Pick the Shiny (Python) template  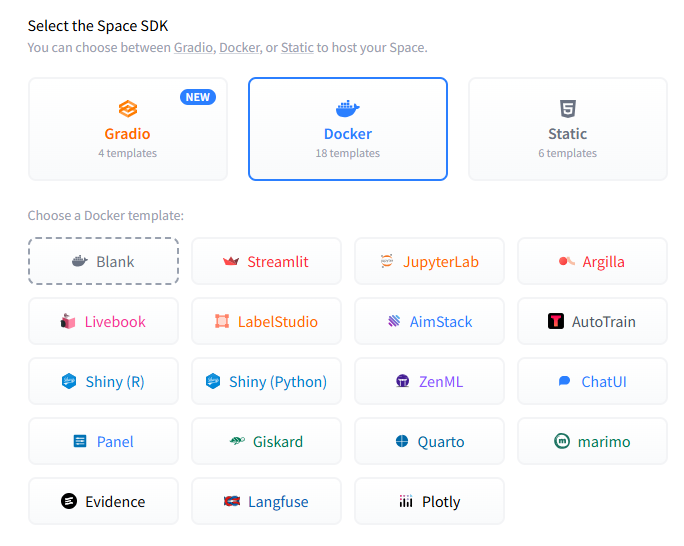pyautogui.click(x=266, y=382)
